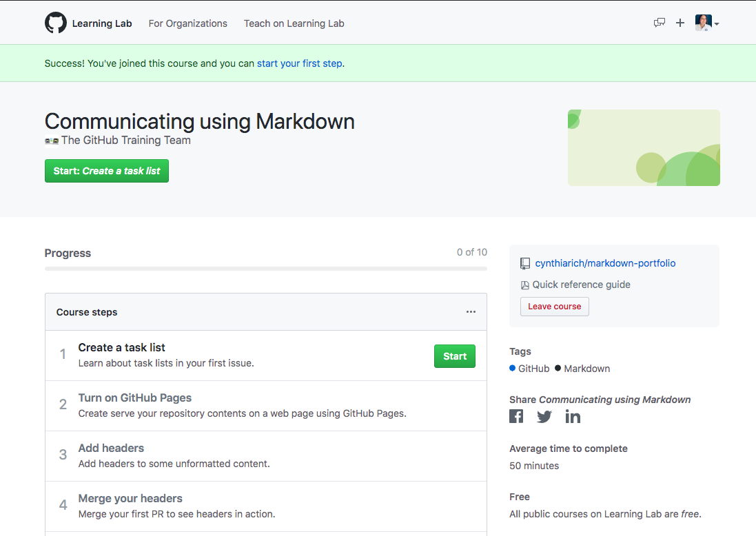Click 'All public courses on Learning Lab are free.'
This screenshot has width=756, height=536.
point(605,514)
